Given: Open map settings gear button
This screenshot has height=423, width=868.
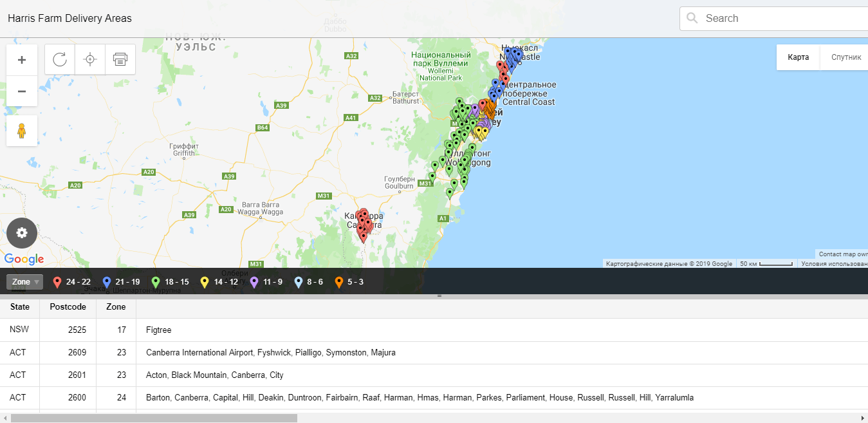Looking at the screenshot, I should (x=22, y=232).
